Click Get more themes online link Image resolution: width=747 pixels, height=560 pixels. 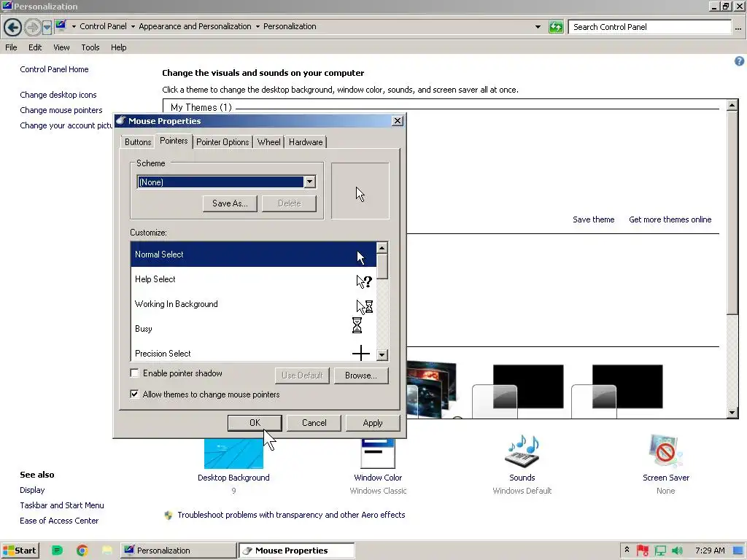tap(670, 219)
